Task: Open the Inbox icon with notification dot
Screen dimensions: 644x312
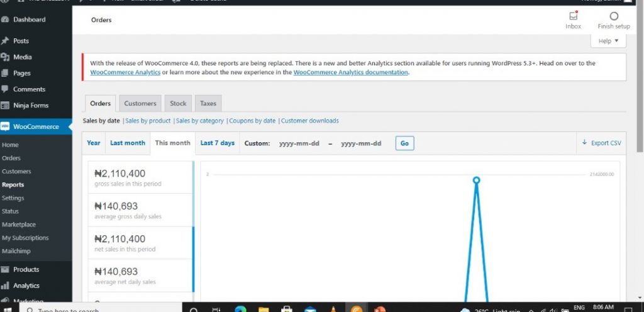Action: [574, 16]
